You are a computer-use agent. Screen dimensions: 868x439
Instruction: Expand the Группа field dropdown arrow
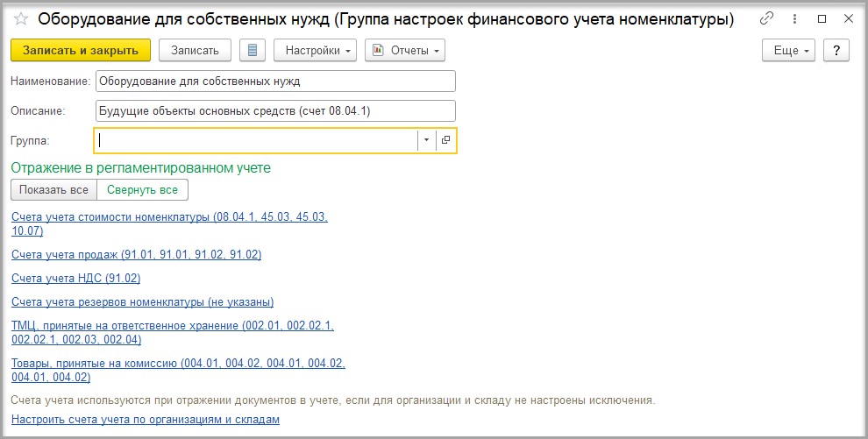click(x=426, y=140)
